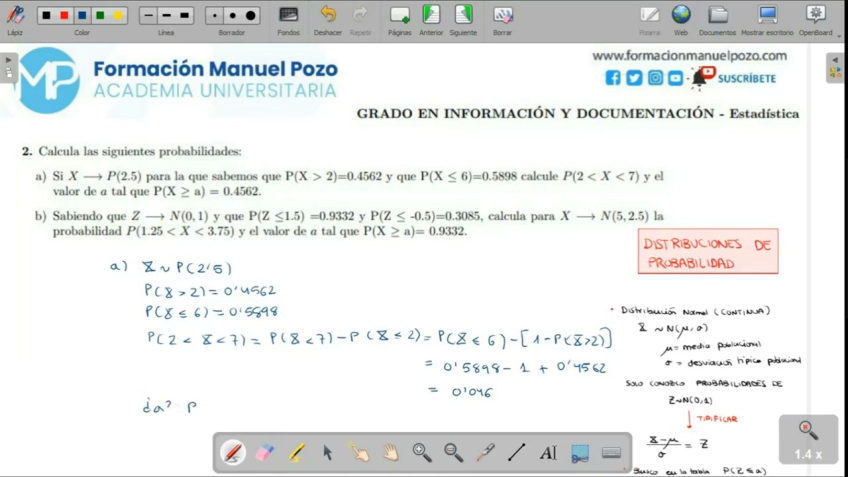Click Repetir redo button
This screenshot has width=848, height=477.
coord(360,21)
